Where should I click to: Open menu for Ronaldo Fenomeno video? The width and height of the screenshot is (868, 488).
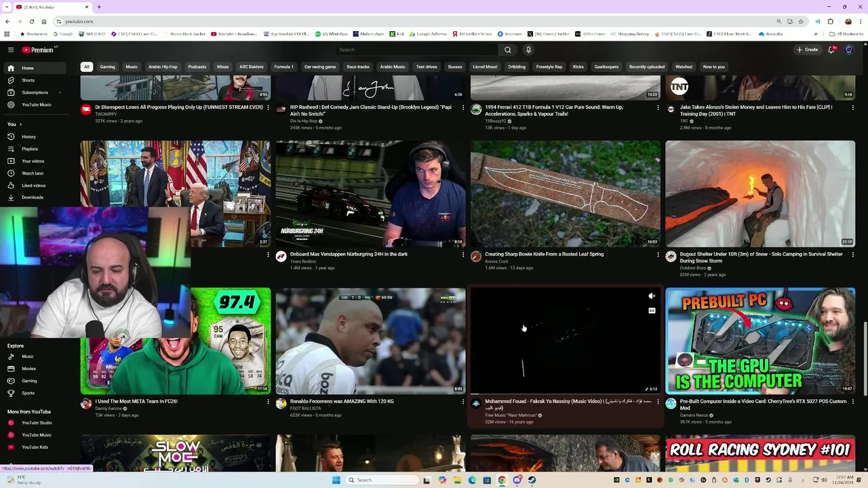click(463, 402)
